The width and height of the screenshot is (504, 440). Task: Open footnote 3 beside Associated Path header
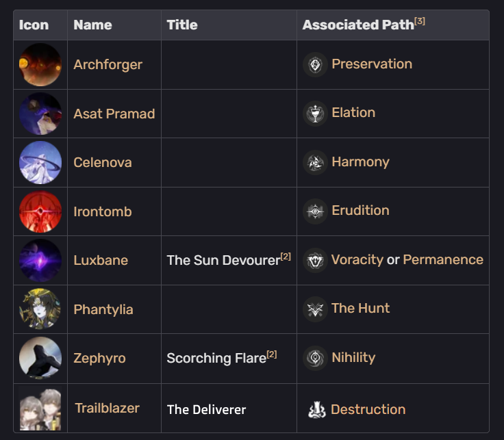420,21
